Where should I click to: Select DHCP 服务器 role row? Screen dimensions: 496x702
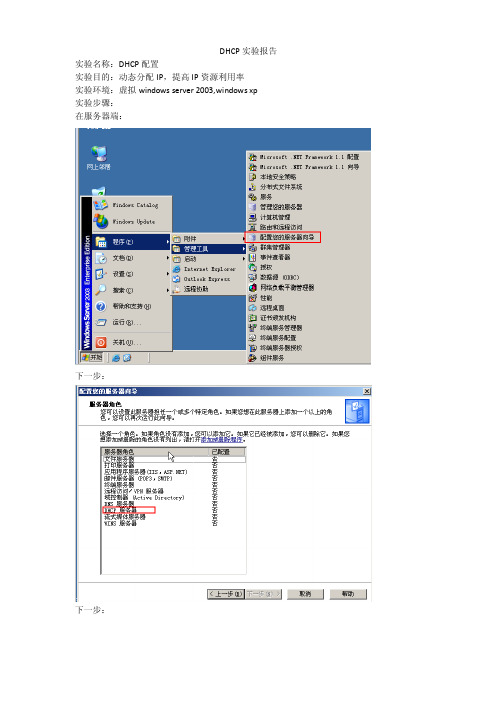tap(174, 510)
